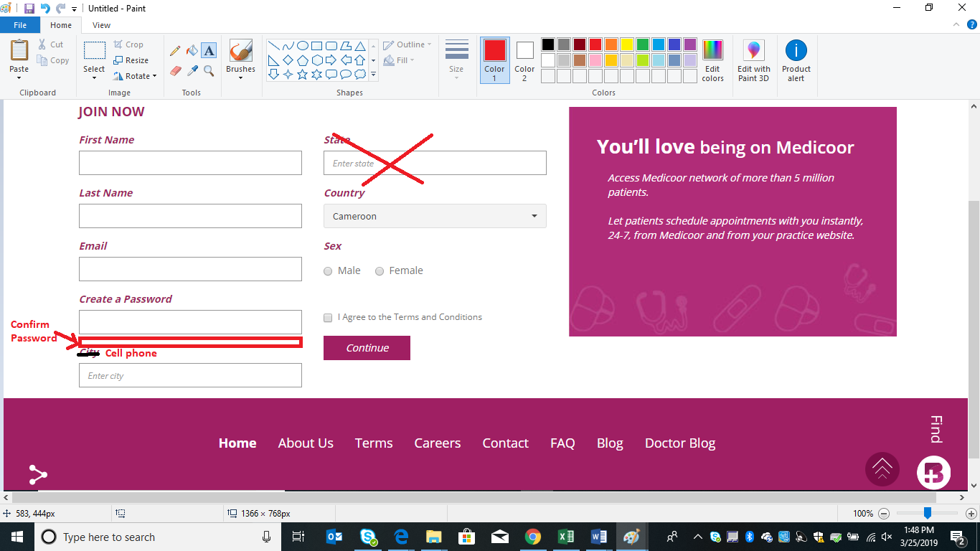The height and width of the screenshot is (551, 980).
Task: Open the File menu
Action: [20, 25]
